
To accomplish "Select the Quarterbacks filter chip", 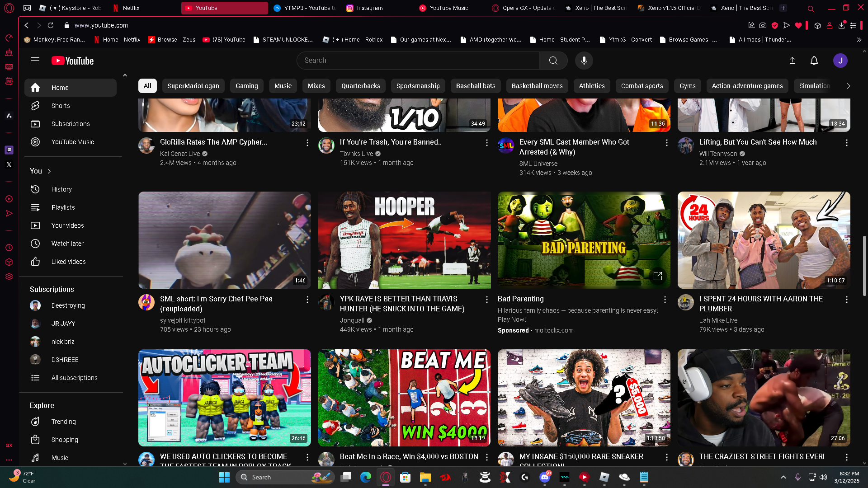I will pos(361,86).
